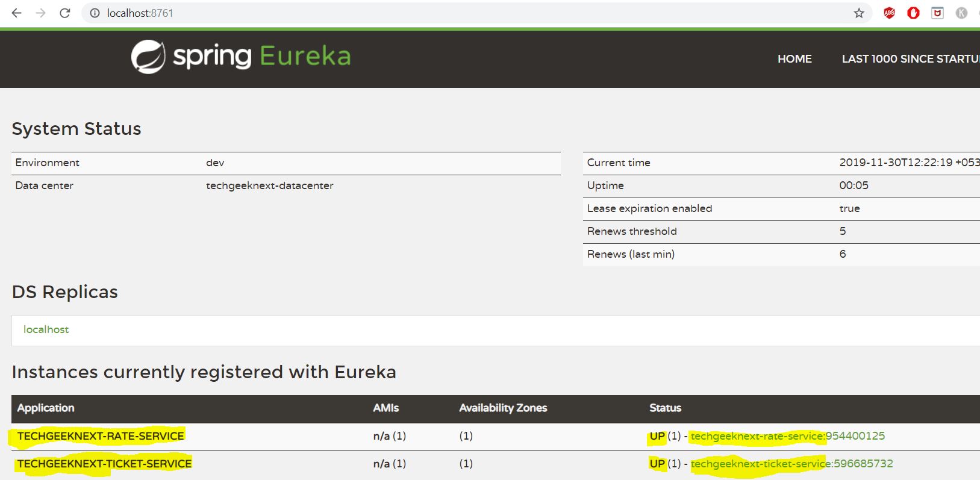This screenshot has width=980, height=480.
Task: Select Lease expiration enabled value true
Action: point(849,208)
